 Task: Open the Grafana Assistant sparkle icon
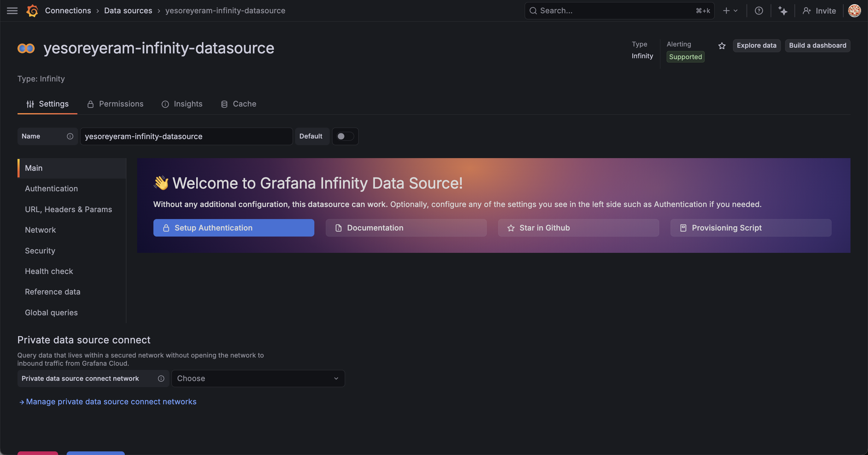783,11
